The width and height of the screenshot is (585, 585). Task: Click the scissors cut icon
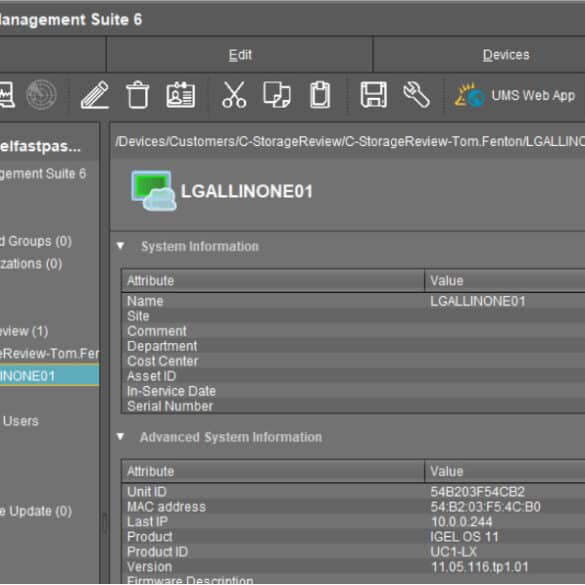point(234,95)
